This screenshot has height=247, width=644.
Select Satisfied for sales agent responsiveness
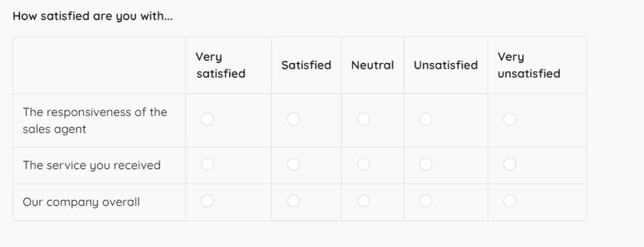tap(293, 120)
